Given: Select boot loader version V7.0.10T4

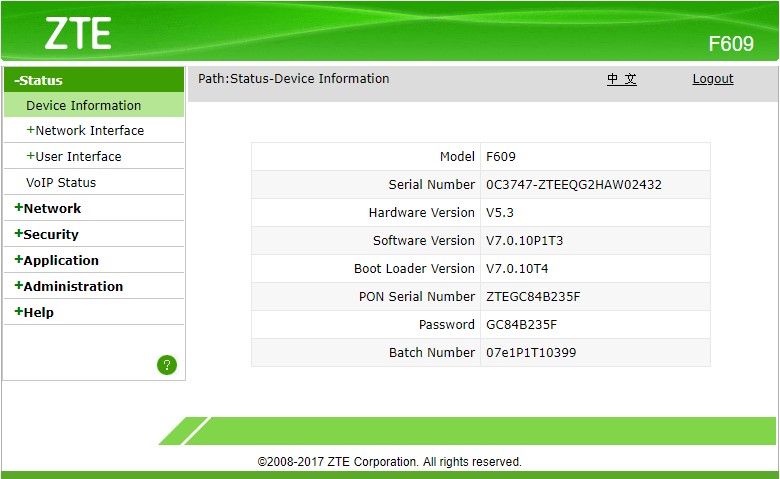Looking at the screenshot, I should [517, 269].
